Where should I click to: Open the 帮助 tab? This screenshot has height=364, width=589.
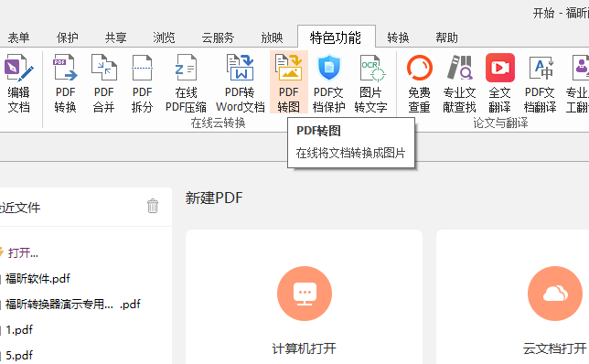[x=446, y=37]
